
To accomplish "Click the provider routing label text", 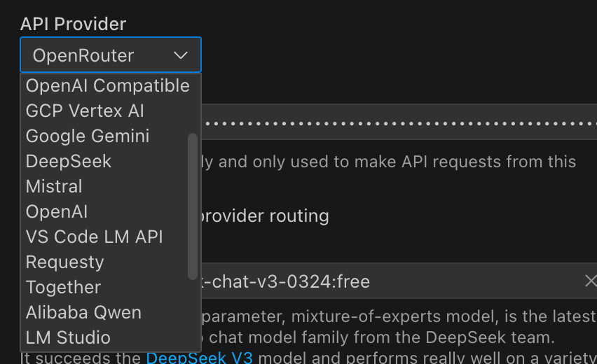I will tap(264, 216).
